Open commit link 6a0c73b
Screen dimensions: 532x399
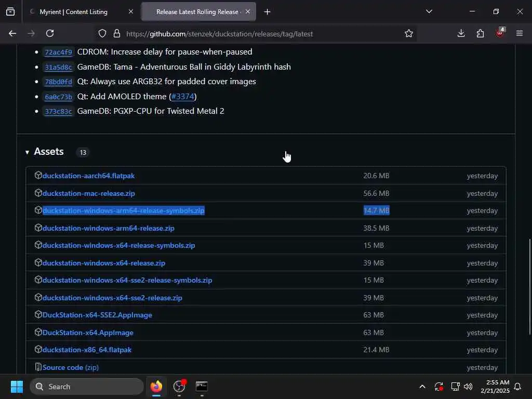[x=58, y=97]
